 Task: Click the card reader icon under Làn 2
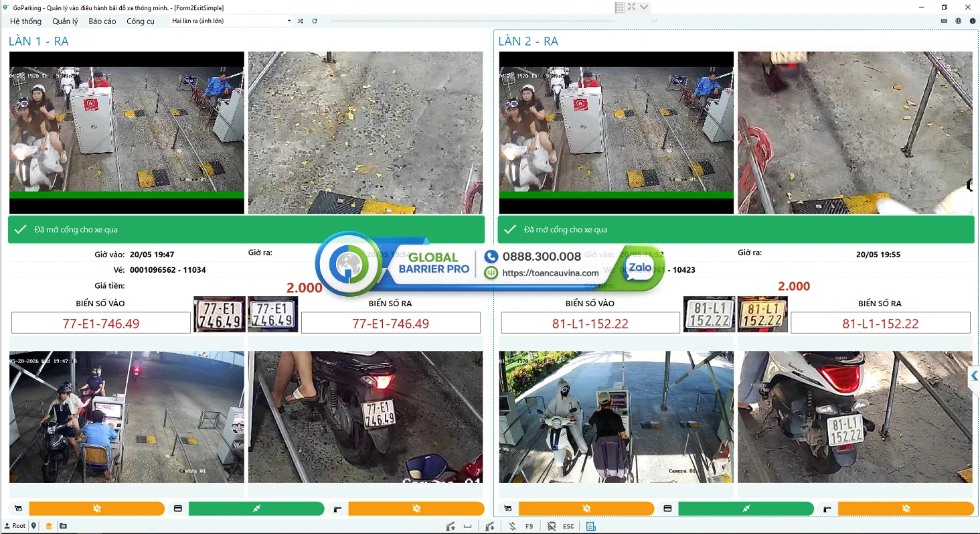[x=667, y=509]
